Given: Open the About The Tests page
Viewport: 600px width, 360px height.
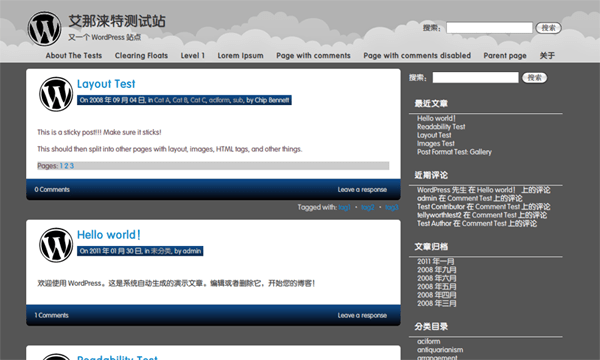Looking at the screenshot, I should point(74,55).
